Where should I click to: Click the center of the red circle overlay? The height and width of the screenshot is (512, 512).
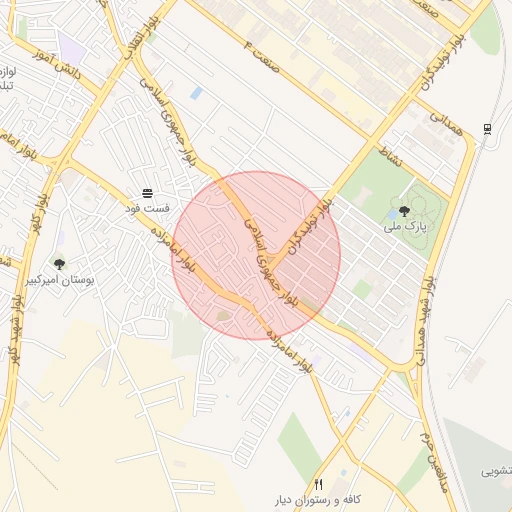tap(256, 255)
